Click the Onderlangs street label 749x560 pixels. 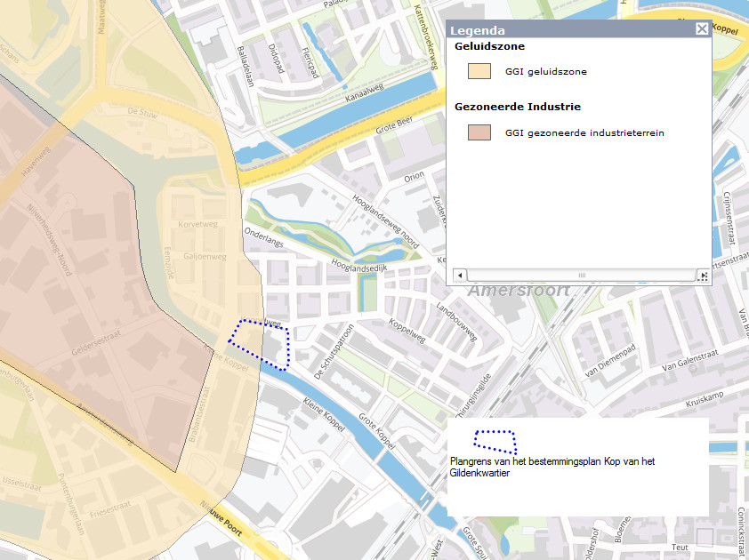pyautogui.click(x=263, y=236)
